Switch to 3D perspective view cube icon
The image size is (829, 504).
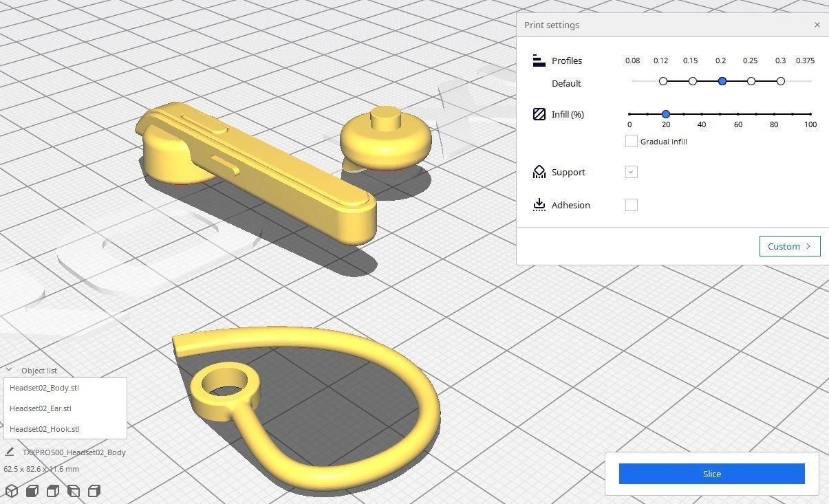(x=12, y=491)
